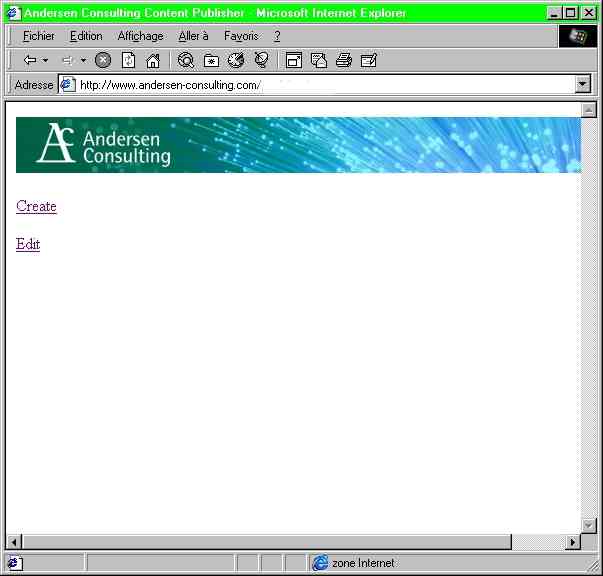Open the Favoris menu
This screenshot has width=603, height=576.
241,36
